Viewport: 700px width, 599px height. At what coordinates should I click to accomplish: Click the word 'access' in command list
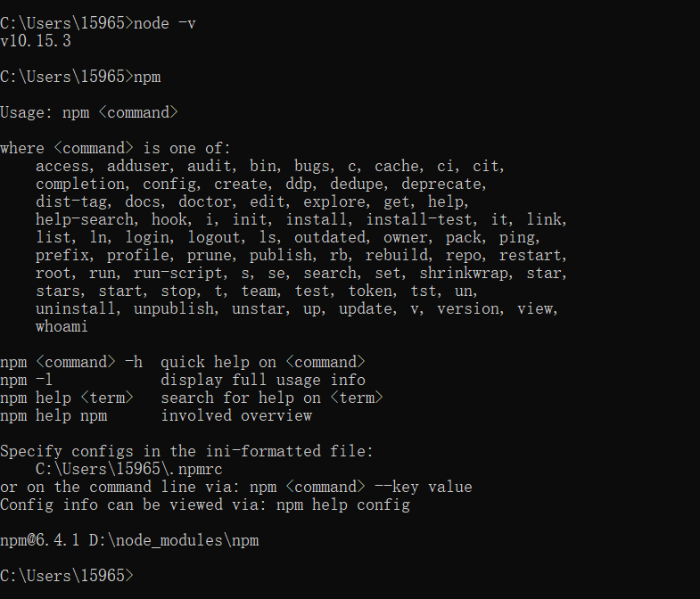coord(62,167)
